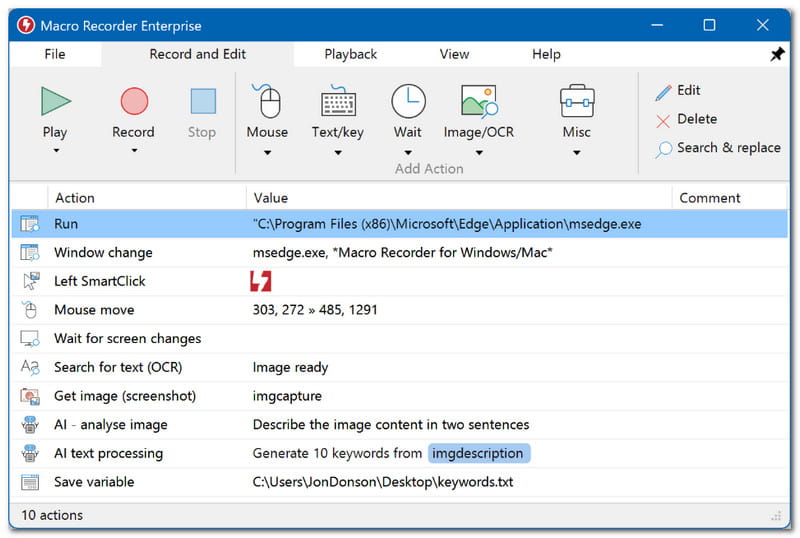Open the Help tab

(546, 54)
